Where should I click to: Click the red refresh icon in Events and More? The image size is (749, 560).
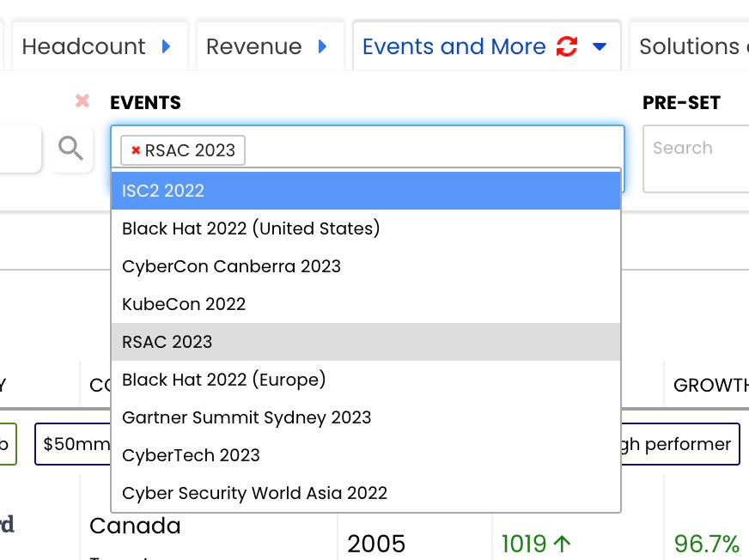(567, 46)
